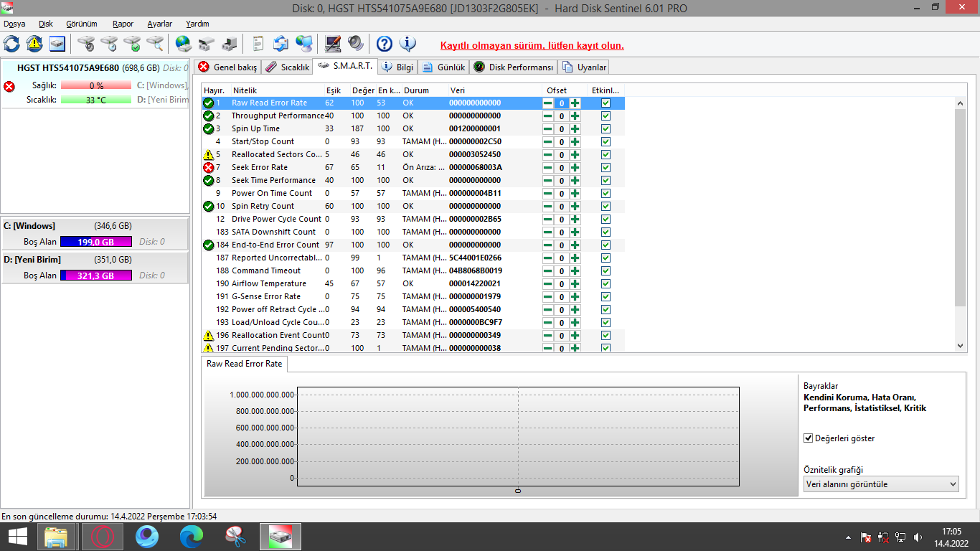Viewport: 980px width, 551px height.
Task: Click the disk with magnifier surface test icon
Action: click(155, 44)
